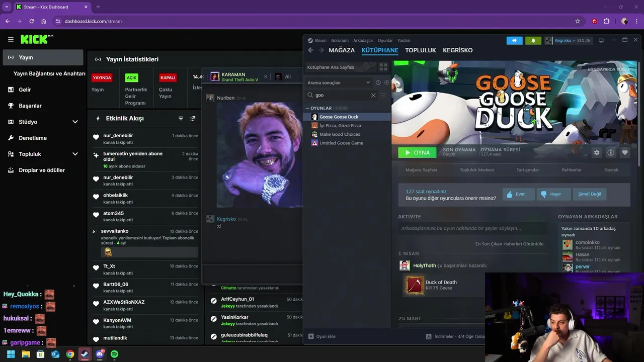Open Discord from the taskbar
Screen dimensions: 644x362
coord(100,354)
